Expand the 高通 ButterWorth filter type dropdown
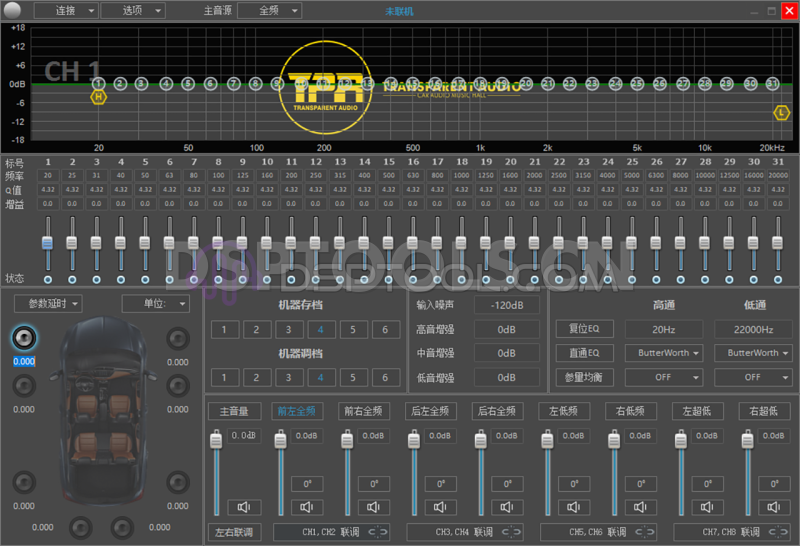 click(x=663, y=353)
